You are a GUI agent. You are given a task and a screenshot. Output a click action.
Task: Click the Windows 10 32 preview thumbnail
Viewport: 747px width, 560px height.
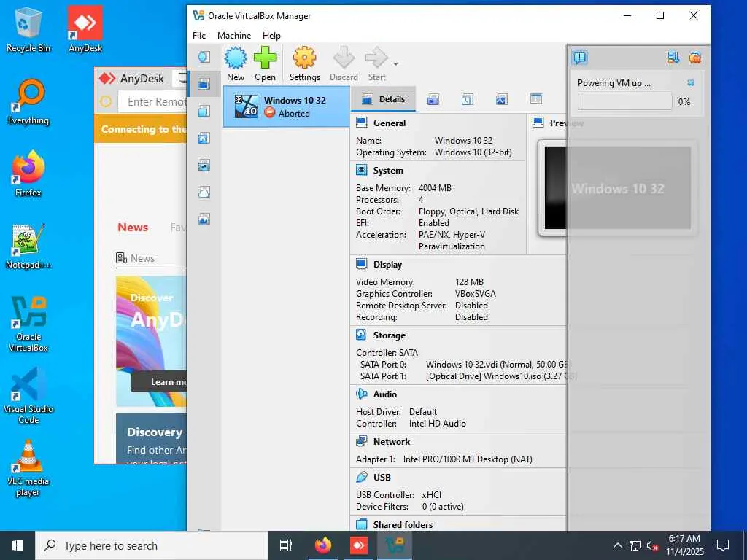coord(617,188)
